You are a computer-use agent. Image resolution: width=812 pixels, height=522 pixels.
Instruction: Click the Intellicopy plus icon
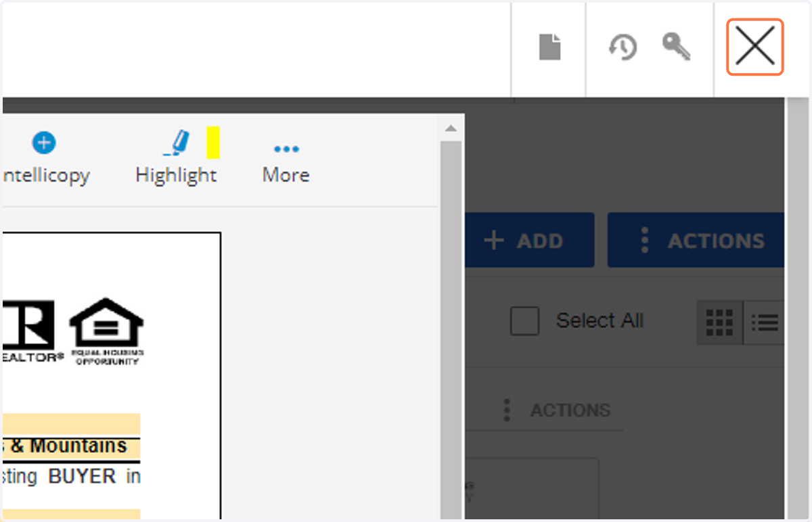click(44, 143)
